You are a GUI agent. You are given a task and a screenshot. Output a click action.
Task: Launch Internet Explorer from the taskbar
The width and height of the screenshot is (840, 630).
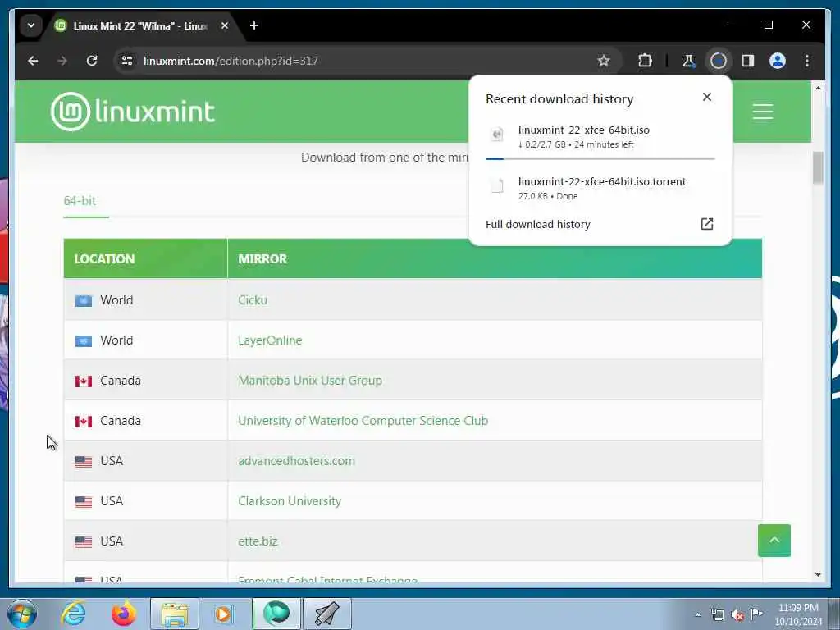(x=73, y=614)
